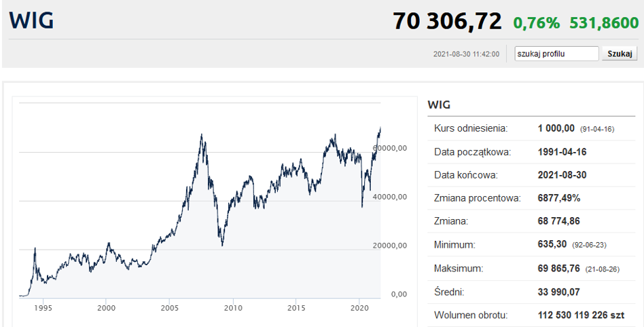Screen dimensions: 644x327
Task: Click the 2020 crash low on chart line
Action: click(362, 206)
